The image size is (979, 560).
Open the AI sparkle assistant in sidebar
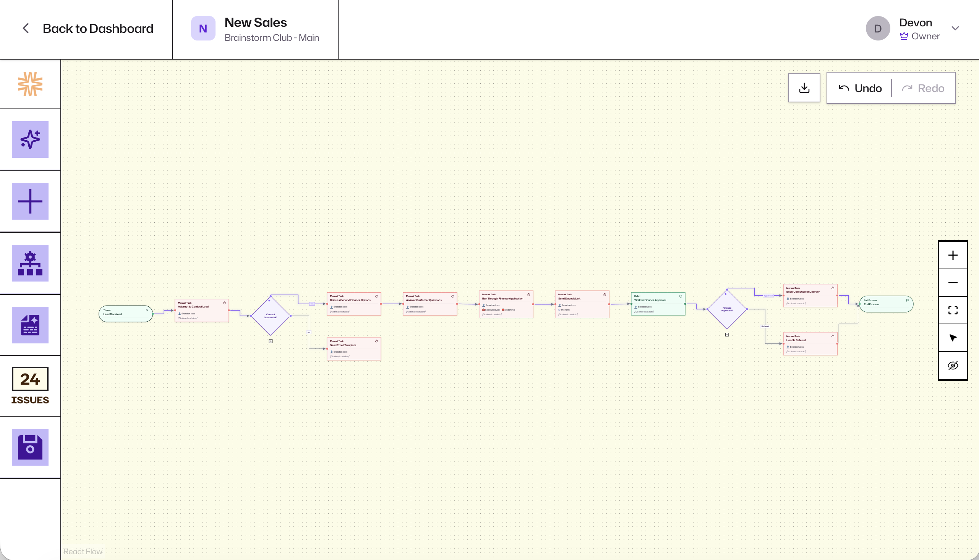point(30,139)
